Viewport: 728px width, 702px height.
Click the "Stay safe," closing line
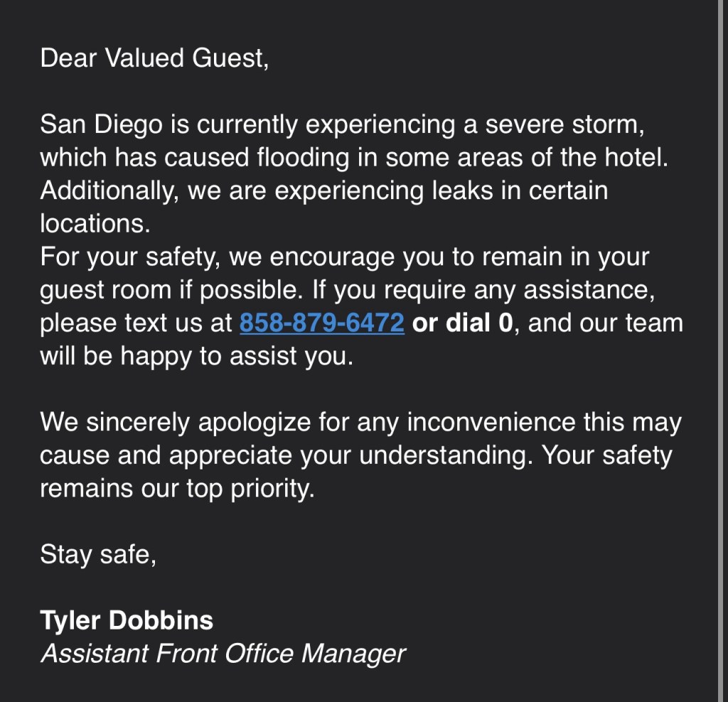pos(98,553)
